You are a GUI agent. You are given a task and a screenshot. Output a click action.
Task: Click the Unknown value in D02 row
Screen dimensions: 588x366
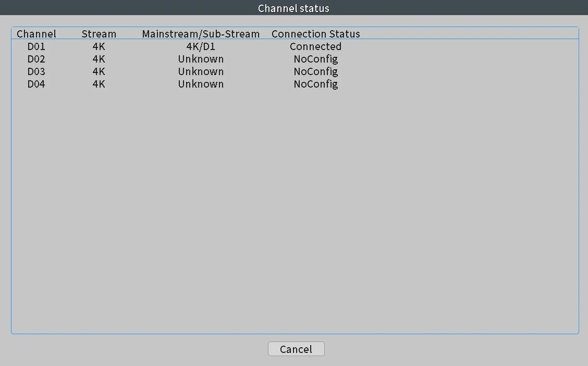click(x=201, y=59)
